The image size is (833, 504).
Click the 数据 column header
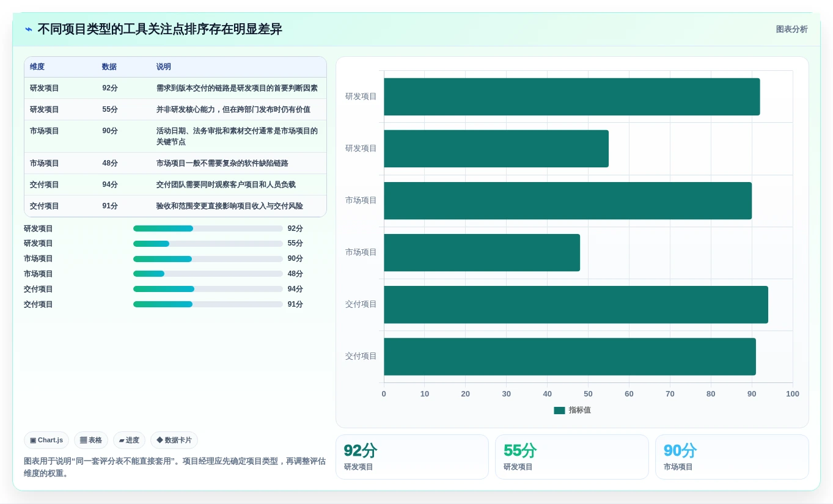pyautogui.click(x=109, y=67)
